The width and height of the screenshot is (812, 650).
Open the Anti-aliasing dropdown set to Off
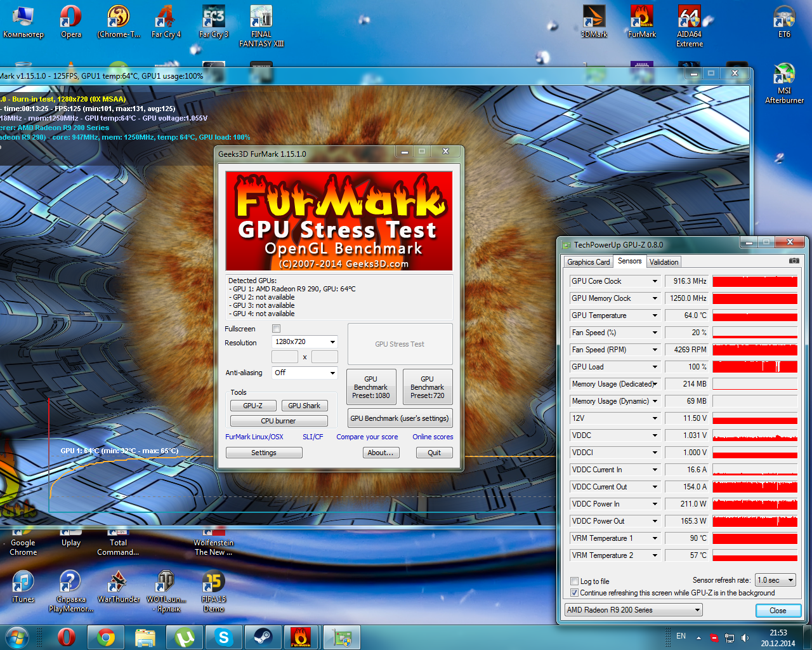pyautogui.click(x=304, y=373)
